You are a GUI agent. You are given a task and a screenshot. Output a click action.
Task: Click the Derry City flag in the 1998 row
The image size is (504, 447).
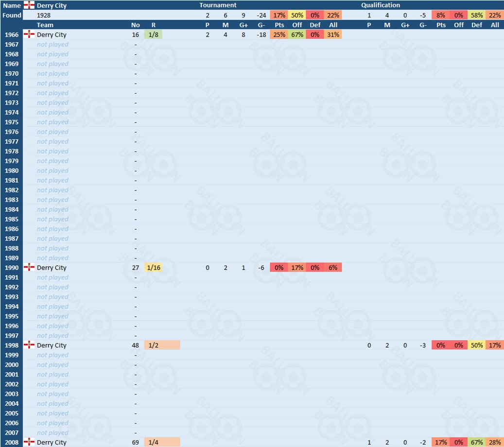point(29,345)
